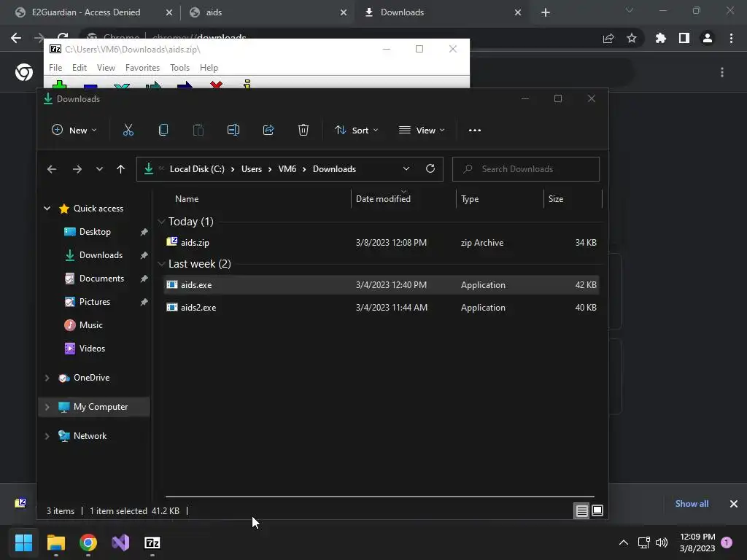Share this page icon in Chrome address bar

[x=608, y=38]
